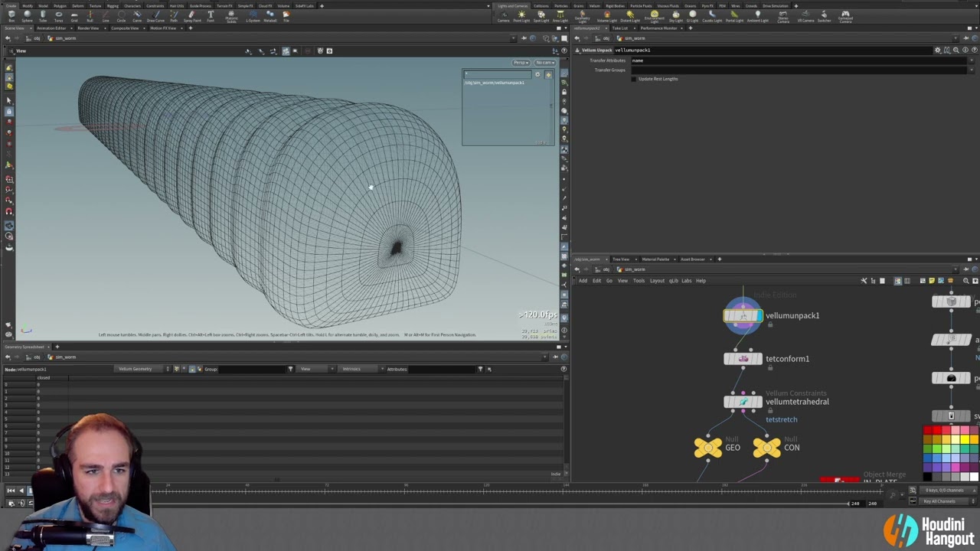Enable Update Rest Lengths checkbox
The height and width of the screenshot is (551, 980).
(x=634, y=79)
